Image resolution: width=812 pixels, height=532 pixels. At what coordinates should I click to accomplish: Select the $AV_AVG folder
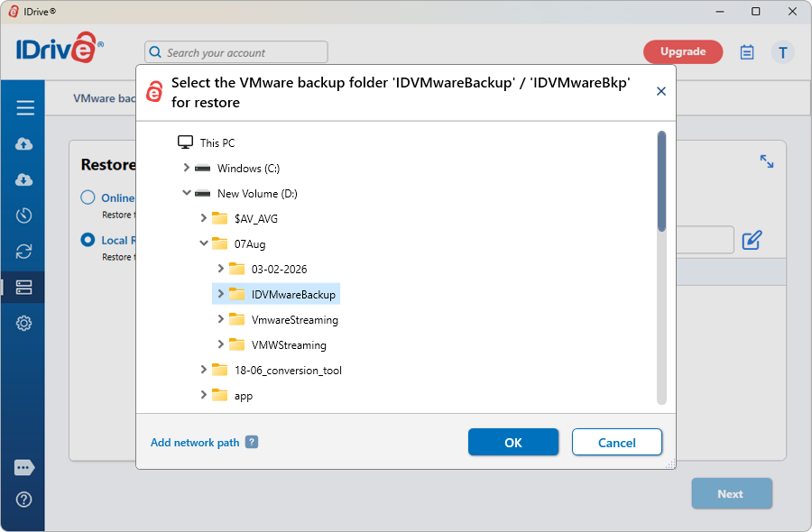(x=245, y=218)
